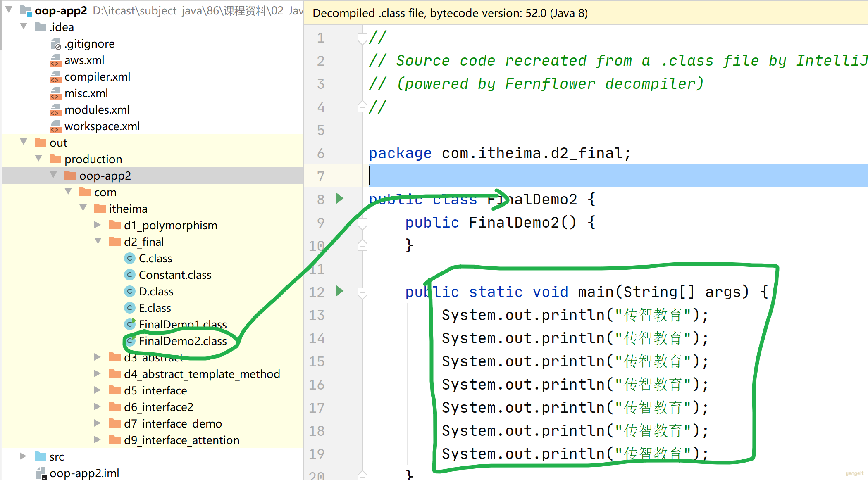Run FinalDemo2 class from line 8 gutter
Viewport: 868px width, 480px height.
pyautogui.click(x=340, y=199)
